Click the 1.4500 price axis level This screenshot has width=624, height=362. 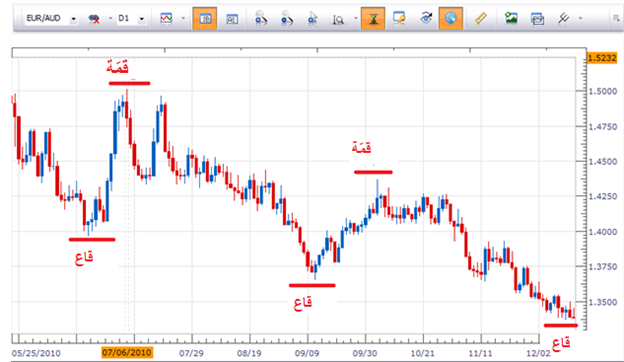[x=603, y=162]
